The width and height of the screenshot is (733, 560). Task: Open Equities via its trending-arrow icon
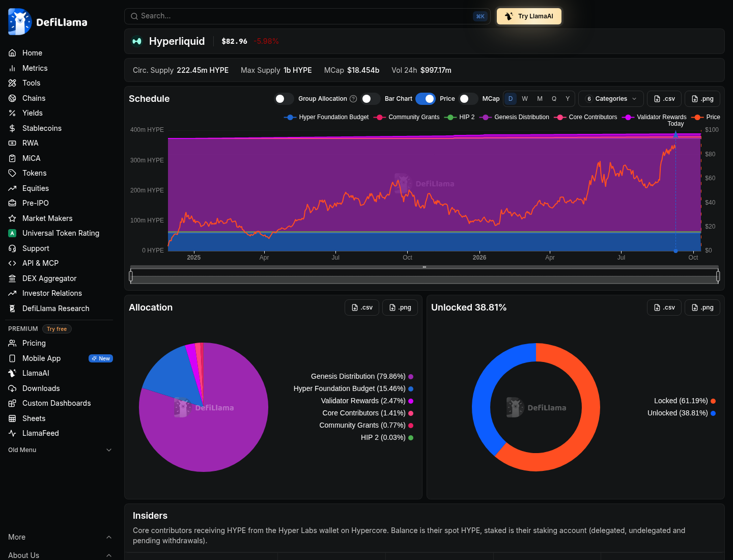(12, 188)
